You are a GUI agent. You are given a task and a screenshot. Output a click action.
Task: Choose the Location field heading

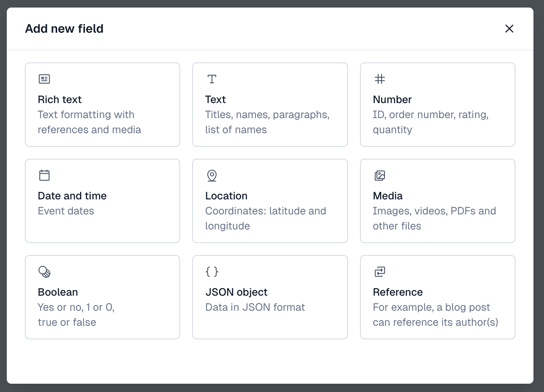226,196
